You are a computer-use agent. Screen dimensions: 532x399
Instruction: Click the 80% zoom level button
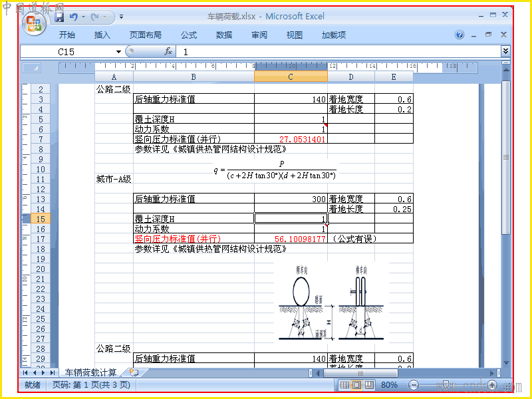point(389,385)
